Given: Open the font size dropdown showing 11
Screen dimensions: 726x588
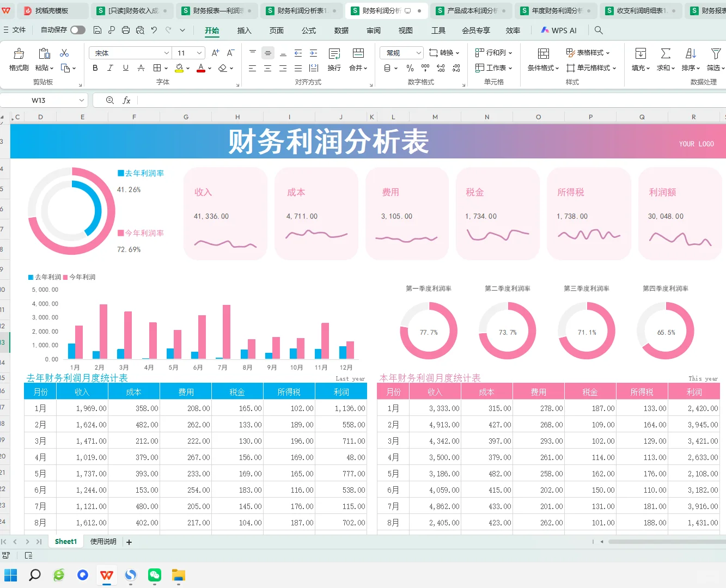Looking at the screenshot, I should (199, 53).
